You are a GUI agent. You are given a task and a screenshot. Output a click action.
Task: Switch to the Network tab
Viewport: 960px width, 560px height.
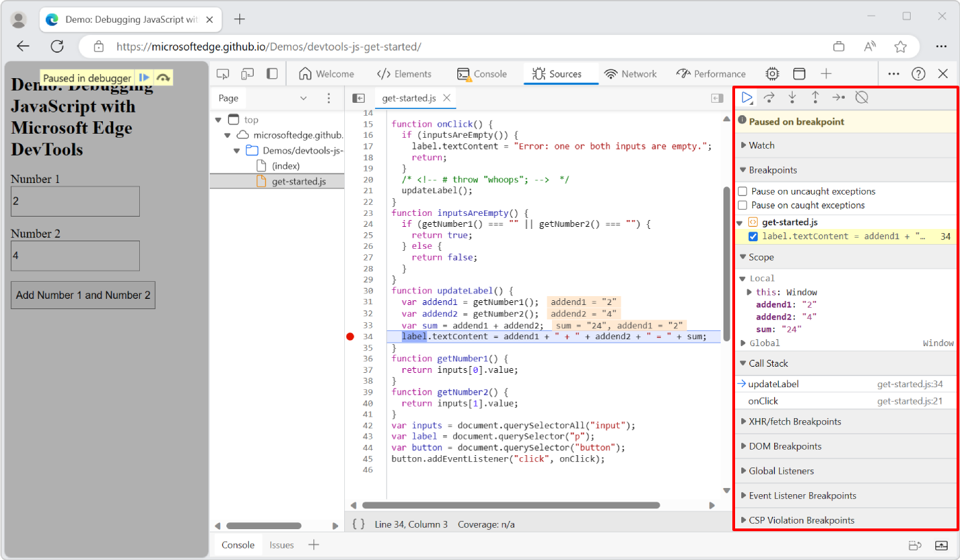(x=631, y=73)
